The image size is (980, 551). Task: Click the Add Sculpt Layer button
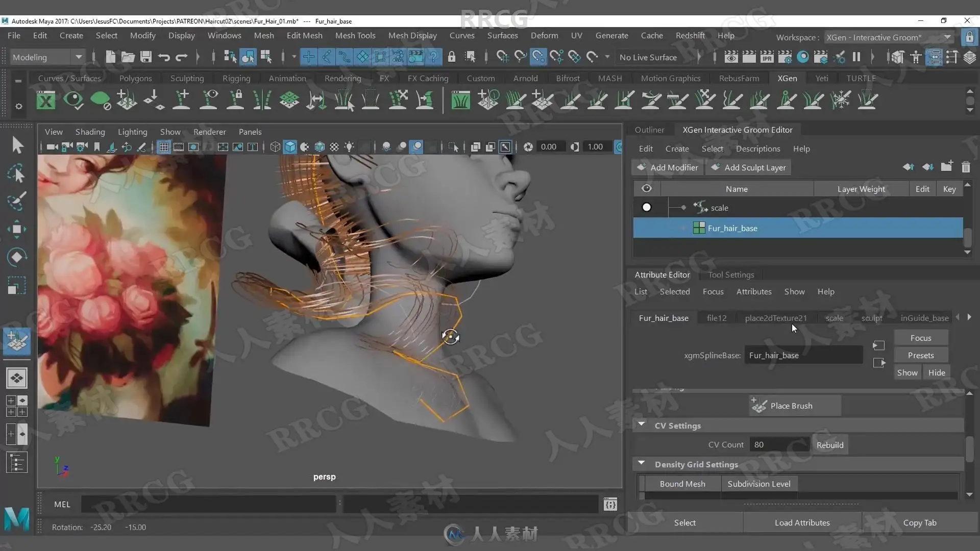point(748,167)
